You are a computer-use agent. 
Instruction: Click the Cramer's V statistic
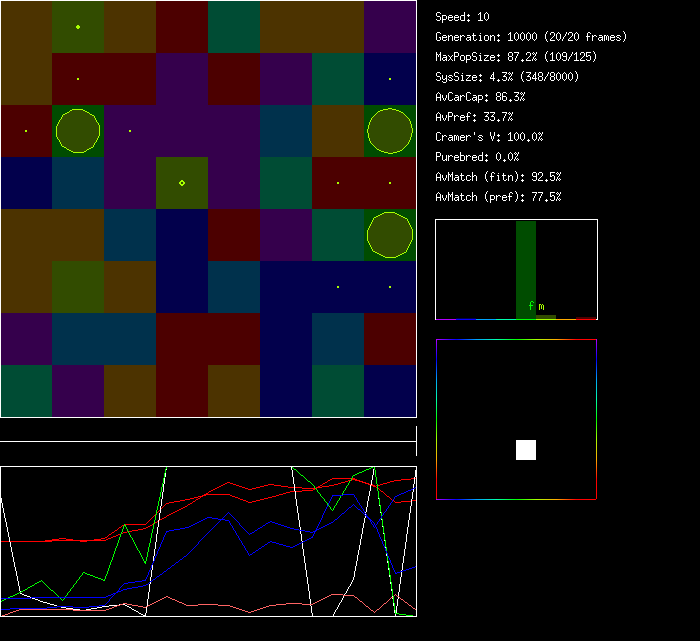pyautogui.click(x=489, y=137)
